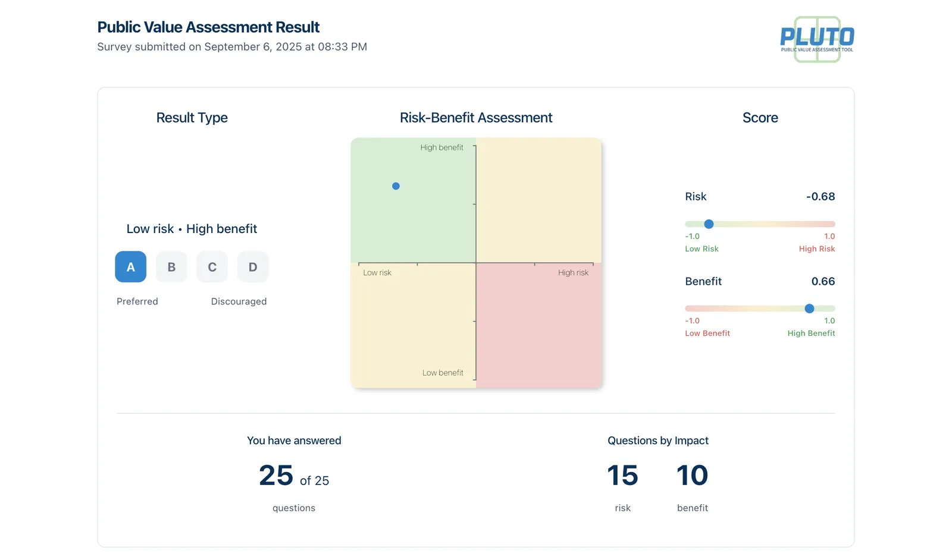Select result type B

(x=171, y=267)
